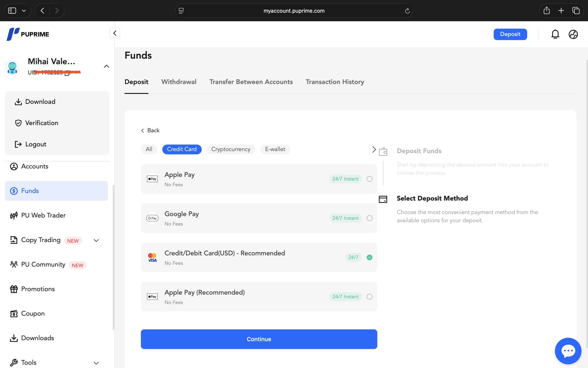Click the page settings icon in the address bar
The height and width of the screenshot is (368, 588).
click(181, 11)
